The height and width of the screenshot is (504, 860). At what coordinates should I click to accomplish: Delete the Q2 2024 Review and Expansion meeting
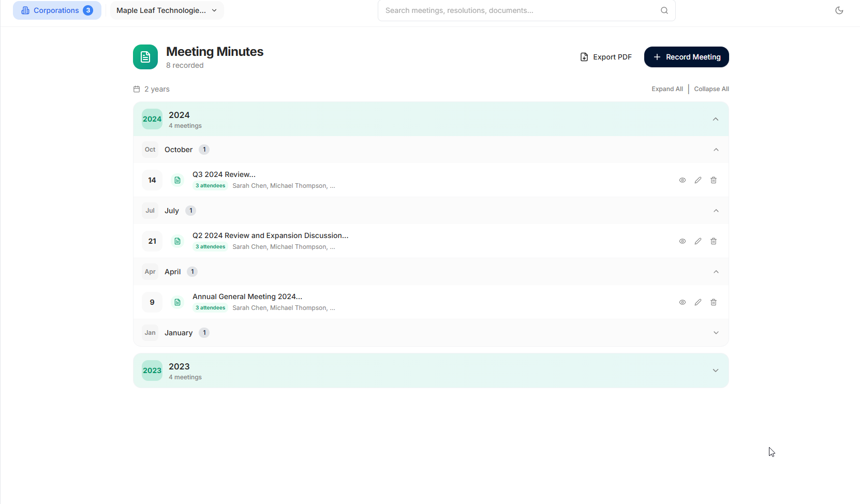[714, 241]
